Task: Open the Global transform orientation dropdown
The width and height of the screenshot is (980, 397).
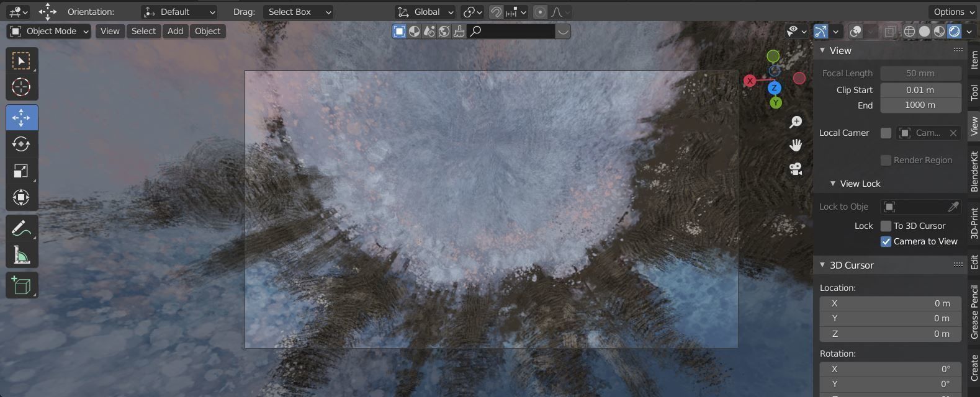Action: [426, 12]
